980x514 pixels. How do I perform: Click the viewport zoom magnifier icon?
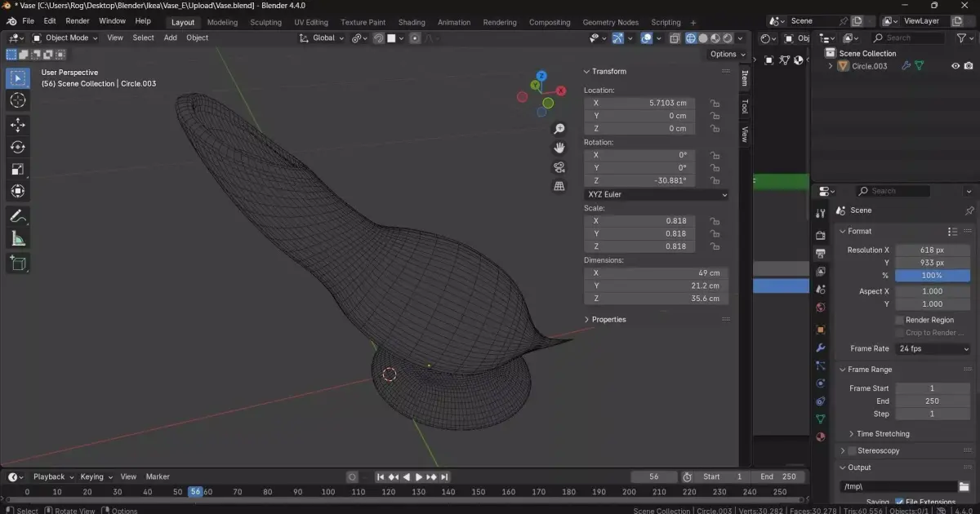(x=559, y=129)
